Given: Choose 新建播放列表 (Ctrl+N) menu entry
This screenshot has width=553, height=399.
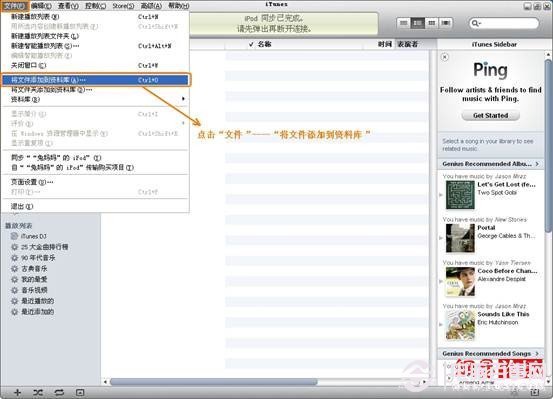Looking at the screenshot, I should pos(95,17).
